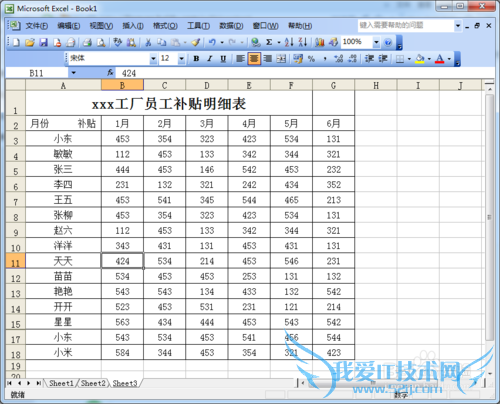Toggle underline formatting
This screenshot has width=500, height=404.
click(x=223, y=59)
